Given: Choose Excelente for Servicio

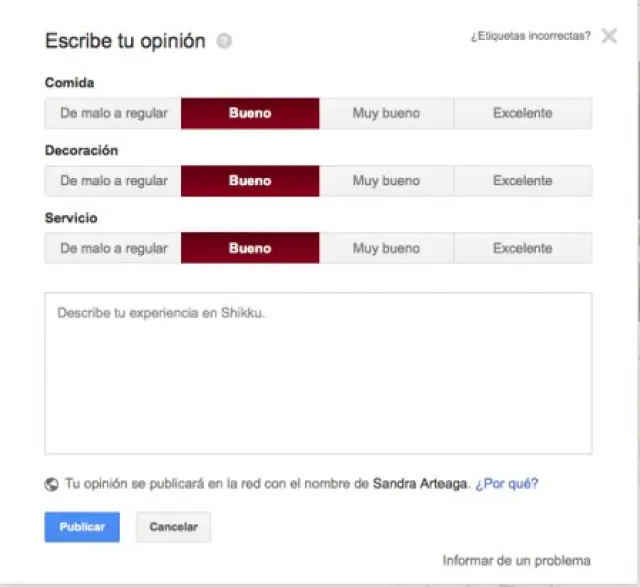Looking at the screenshot, I should click(522, 248).
